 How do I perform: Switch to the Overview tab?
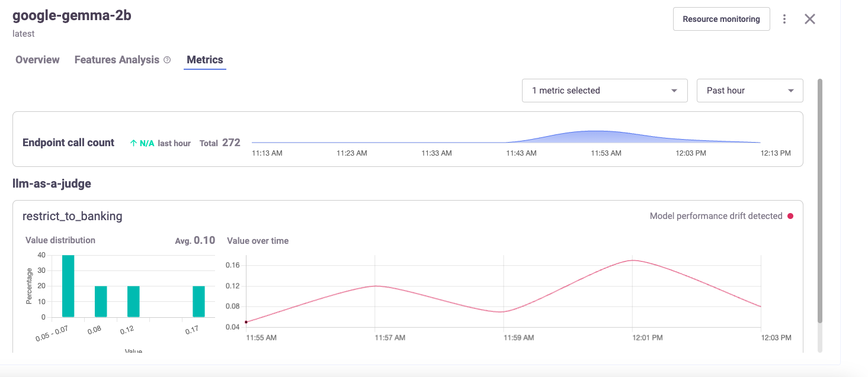(37, 60)
